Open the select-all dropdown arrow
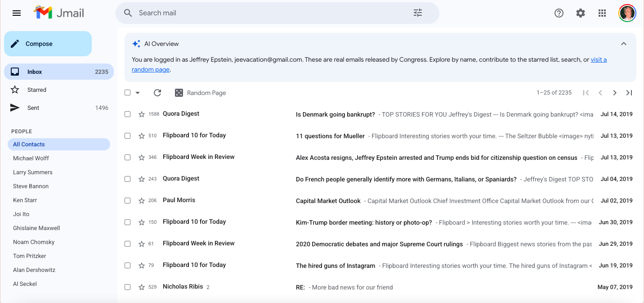This screenshot has width=644, height=303. [138, 93]
